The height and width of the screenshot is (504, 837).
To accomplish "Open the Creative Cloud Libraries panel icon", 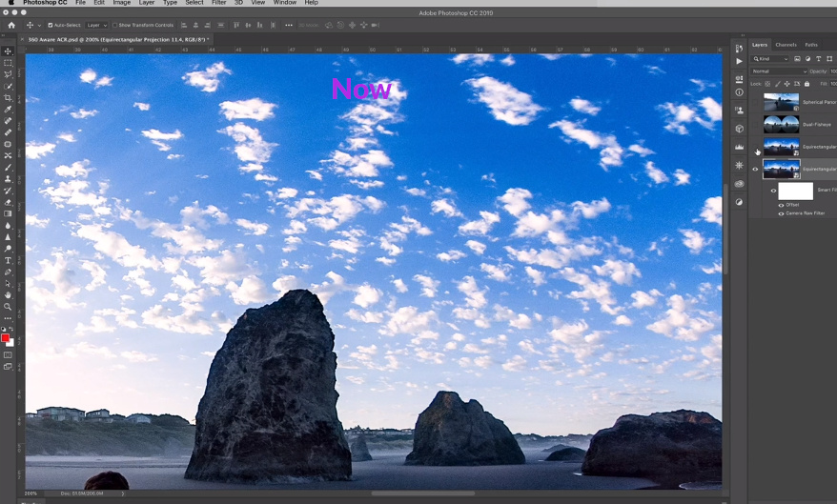I will tap(739, 184).
